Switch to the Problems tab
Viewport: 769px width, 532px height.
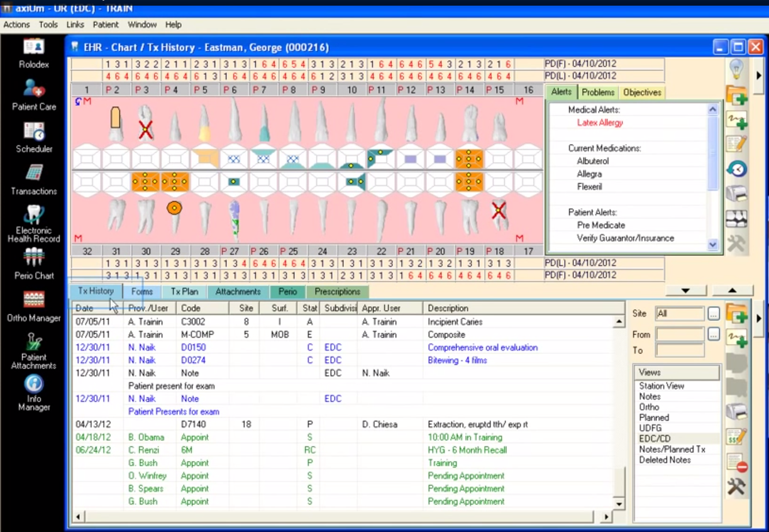click(598, 92)
